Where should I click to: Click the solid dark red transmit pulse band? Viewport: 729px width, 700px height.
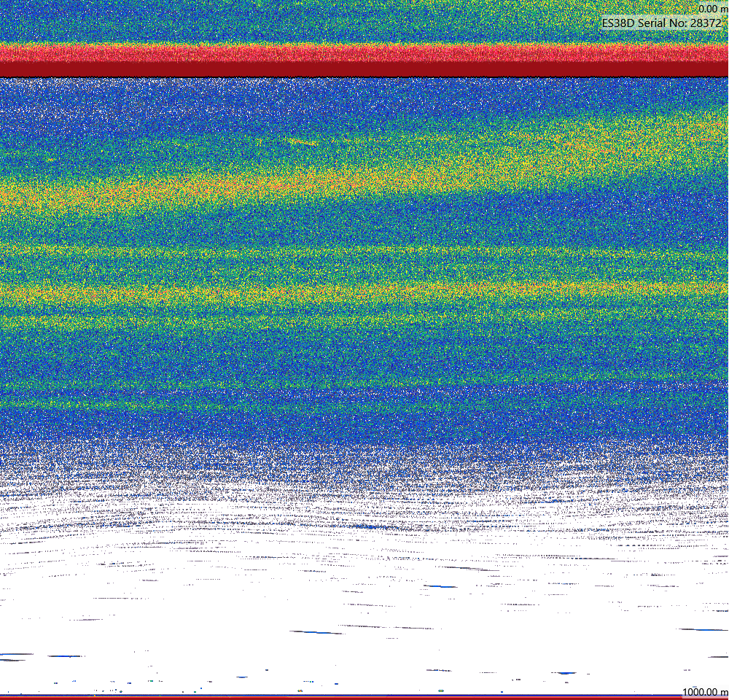[x=364, y=69]
